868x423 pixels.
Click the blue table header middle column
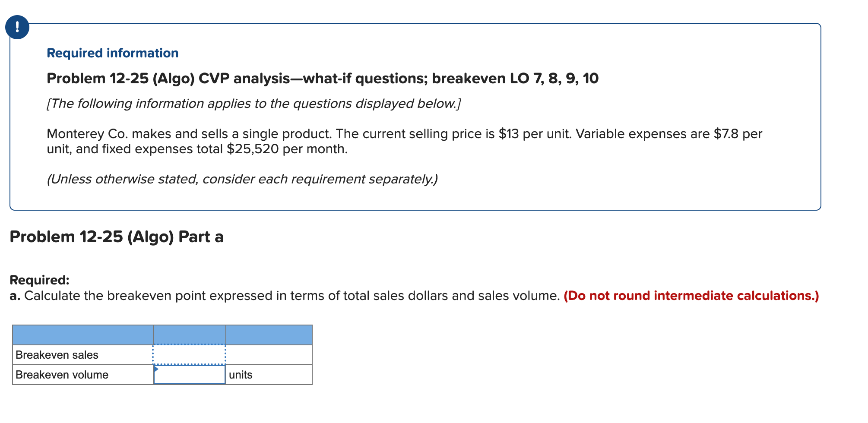190,334
